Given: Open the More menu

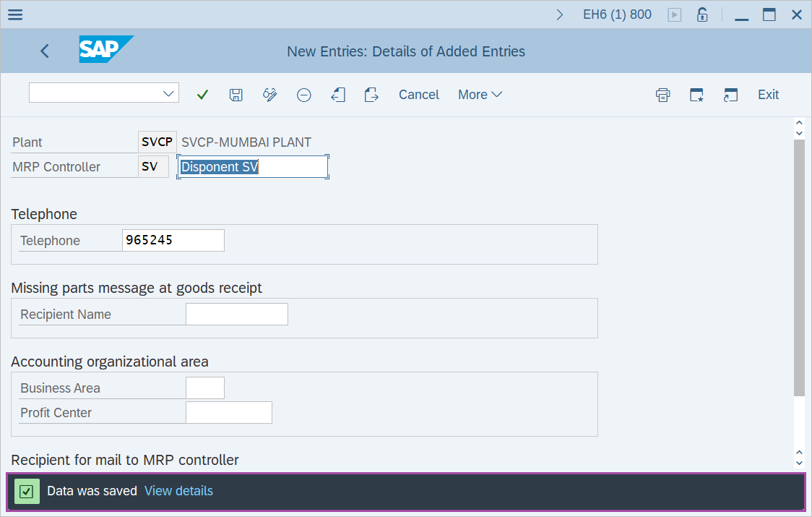Looking at the screenshot, I should [479, 94].
